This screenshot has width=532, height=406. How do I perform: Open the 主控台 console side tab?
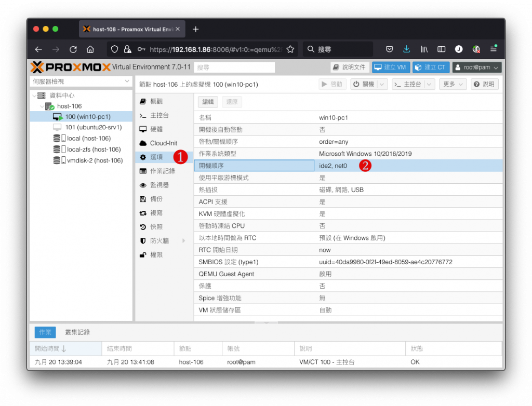point(164,115)
